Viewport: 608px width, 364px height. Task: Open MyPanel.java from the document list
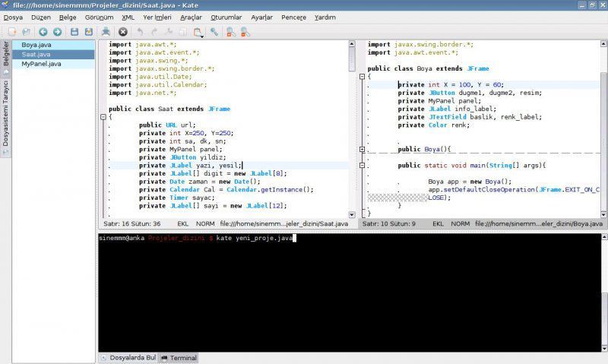[41, 64]
